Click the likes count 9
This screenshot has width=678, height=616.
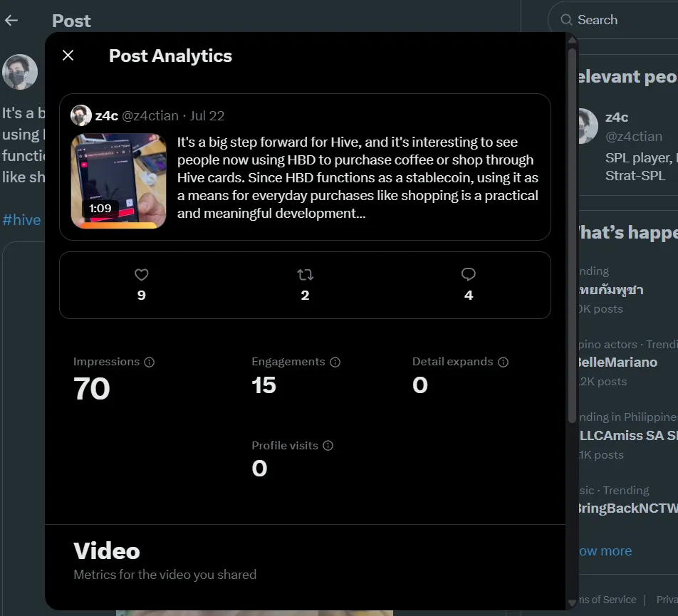tap(142, 296)
